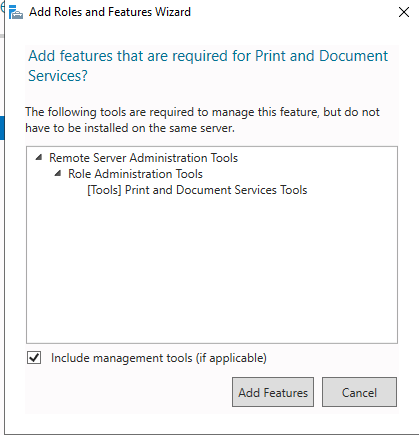Dismiss the dialog with Cancel button
This screenshot has height=435, width=419.
[x=359, y=392]
